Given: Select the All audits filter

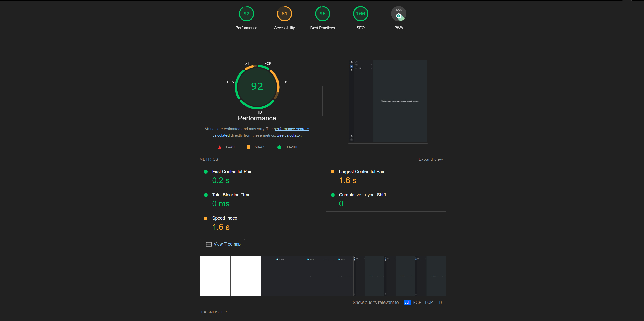Looking at the screenshot, I should (x=407, y=303).
